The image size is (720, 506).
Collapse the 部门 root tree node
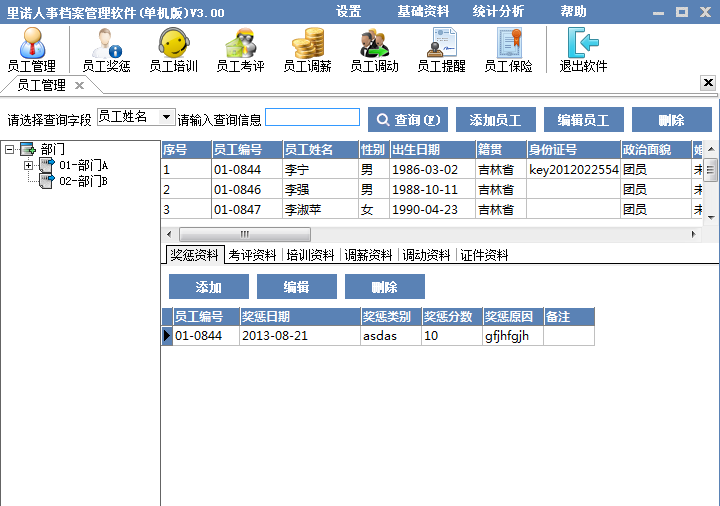9,149
